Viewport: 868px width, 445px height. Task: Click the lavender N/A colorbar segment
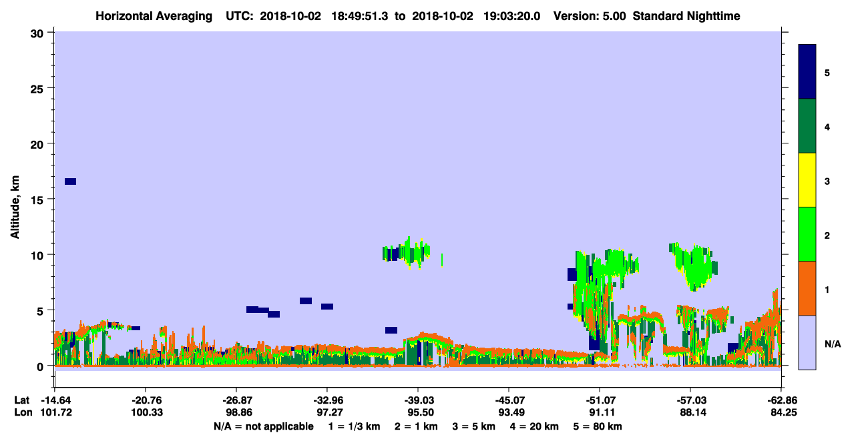pyautogui.click(x=807, y=342)
